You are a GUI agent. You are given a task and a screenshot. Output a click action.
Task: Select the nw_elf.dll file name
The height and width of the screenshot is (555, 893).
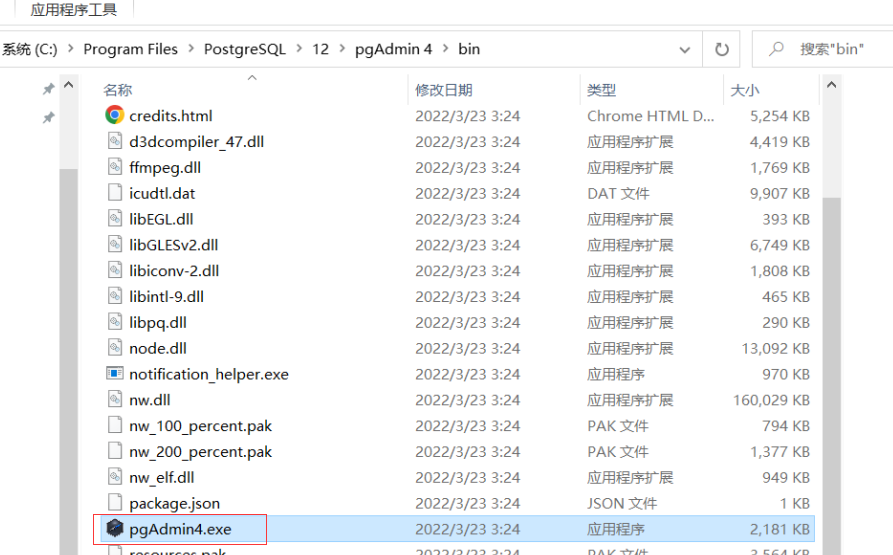162,477
